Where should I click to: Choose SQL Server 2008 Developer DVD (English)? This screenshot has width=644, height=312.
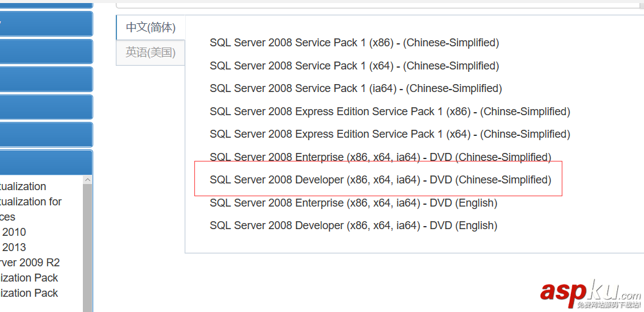pos(353,225)
